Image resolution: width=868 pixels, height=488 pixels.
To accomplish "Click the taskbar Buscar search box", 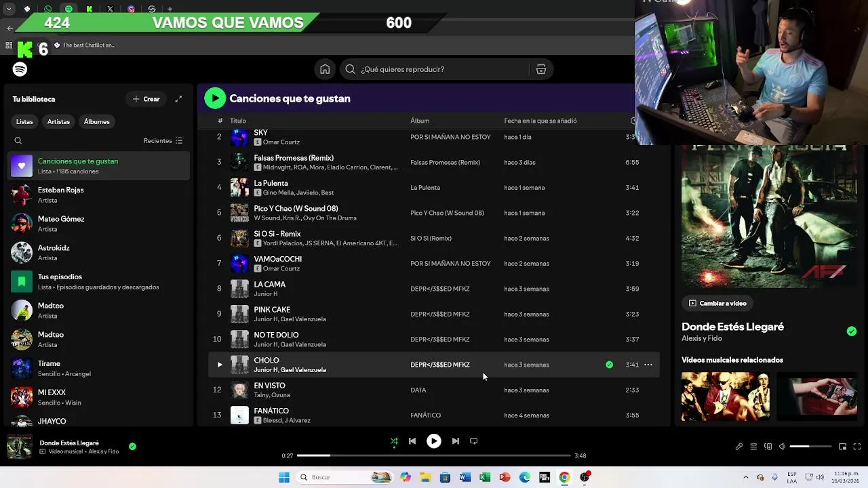I will [x=344, y=477].
